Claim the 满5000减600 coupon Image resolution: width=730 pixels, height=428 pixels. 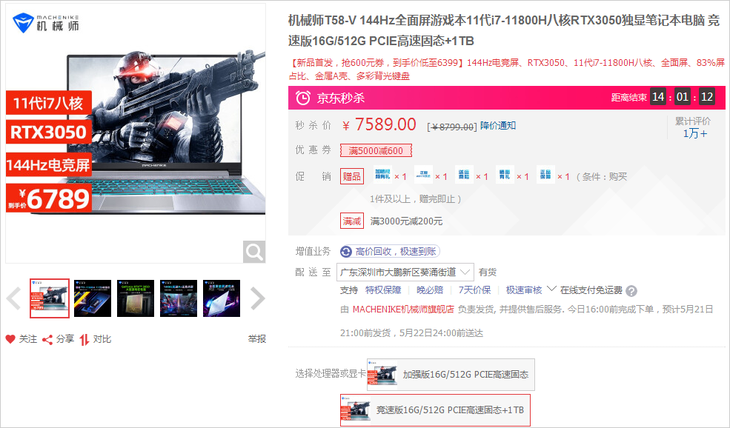click(376, 150)
